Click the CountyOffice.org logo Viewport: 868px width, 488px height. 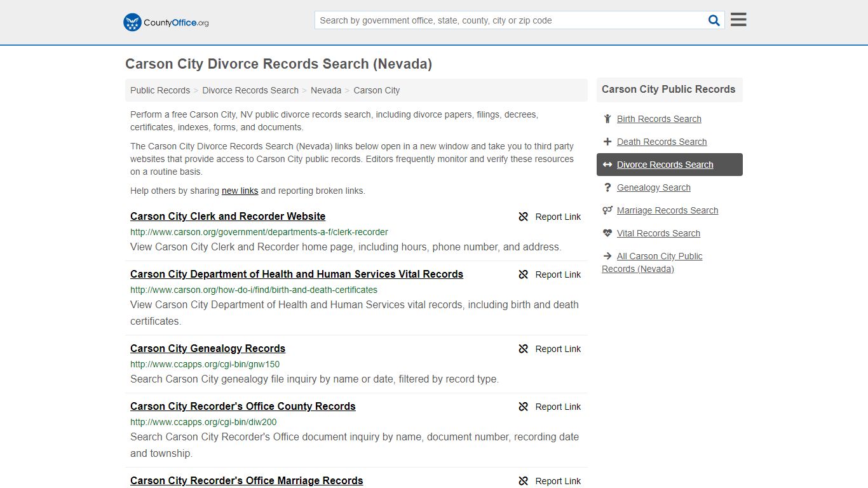(x=166, y=22)
